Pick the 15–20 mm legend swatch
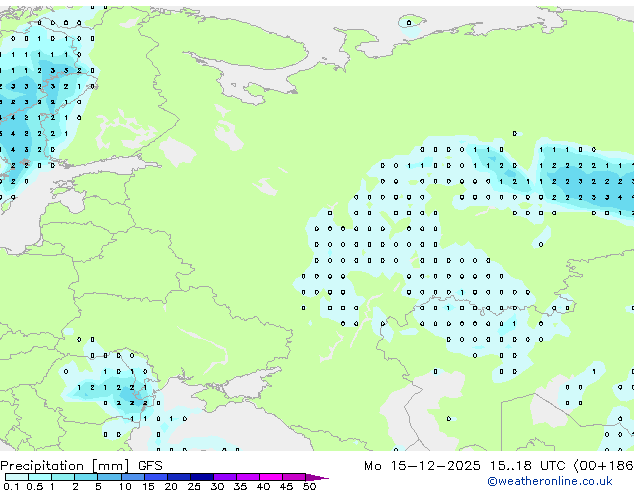 click(155, 477)
